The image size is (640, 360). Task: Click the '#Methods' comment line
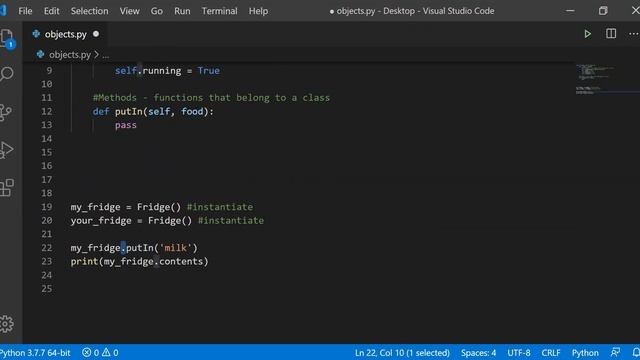(x=211, y=98)
